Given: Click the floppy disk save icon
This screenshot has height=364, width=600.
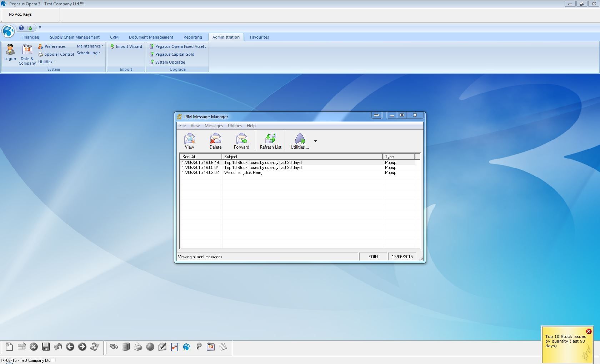Looking at the screenshot, I should point(46,347).
